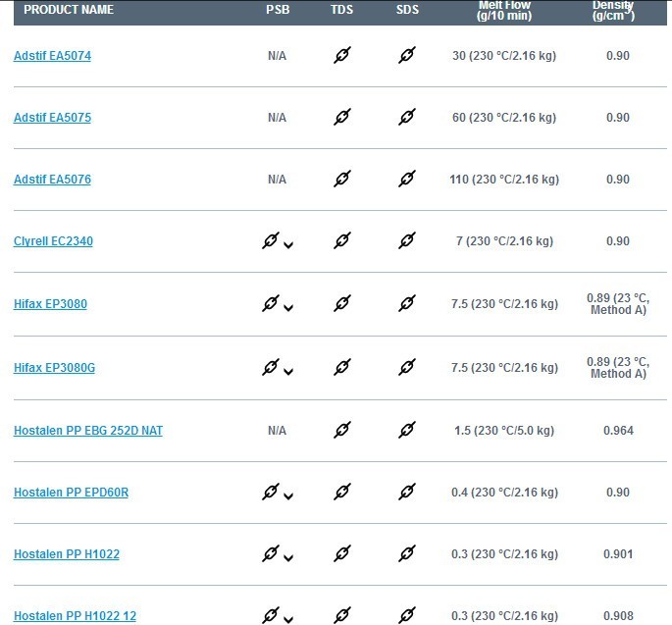Open SDS link icon for Hifax EP3080G
This screenshot has width=672, height=625.
(x=407, y=368)
